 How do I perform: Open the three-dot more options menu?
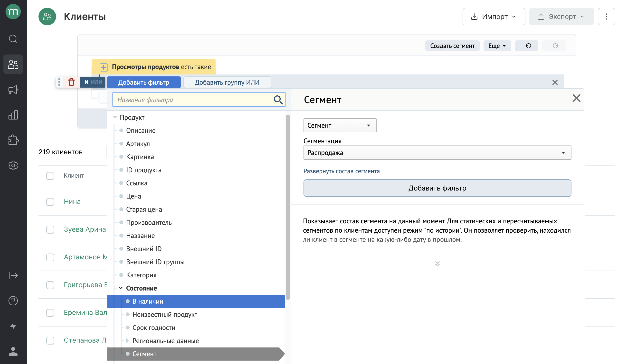coord(606,16)
